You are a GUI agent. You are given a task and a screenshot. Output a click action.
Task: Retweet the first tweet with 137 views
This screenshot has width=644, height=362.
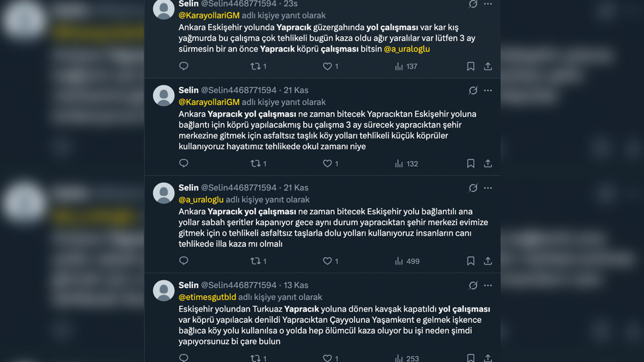point(256,67)
